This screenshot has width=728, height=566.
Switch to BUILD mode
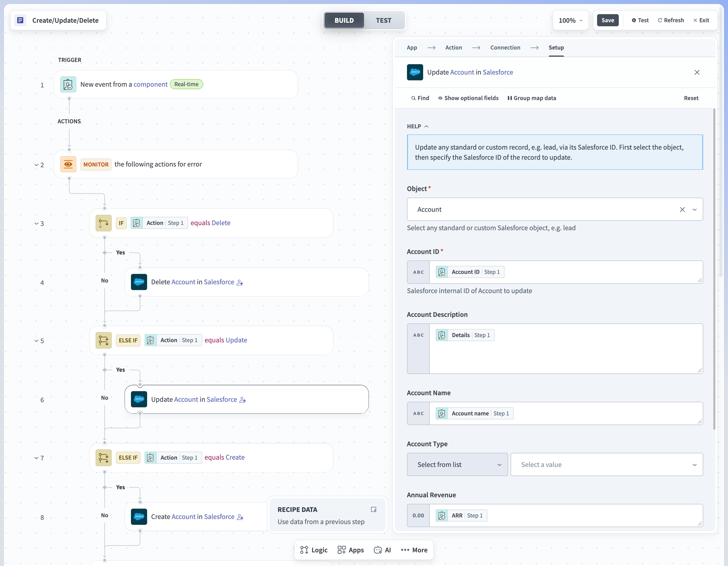click(x=344, y=20)
